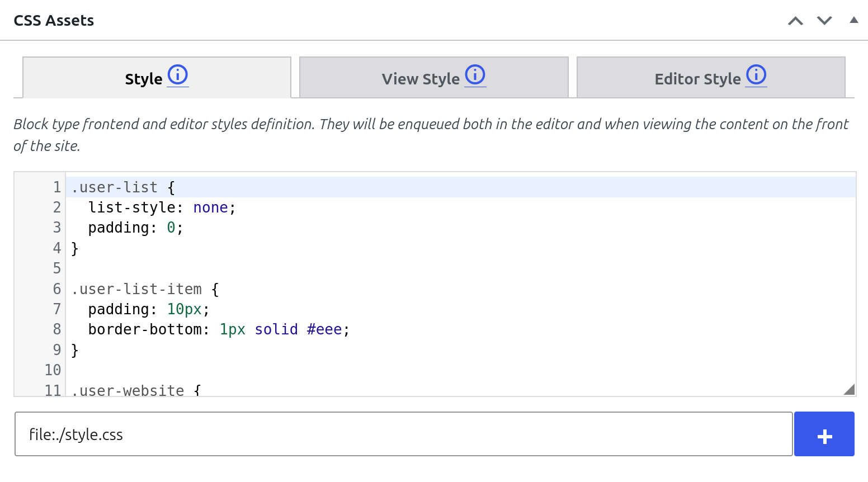Move CSS Assets panel down
This screenshot has height=482, width=868.
(824, 21)
